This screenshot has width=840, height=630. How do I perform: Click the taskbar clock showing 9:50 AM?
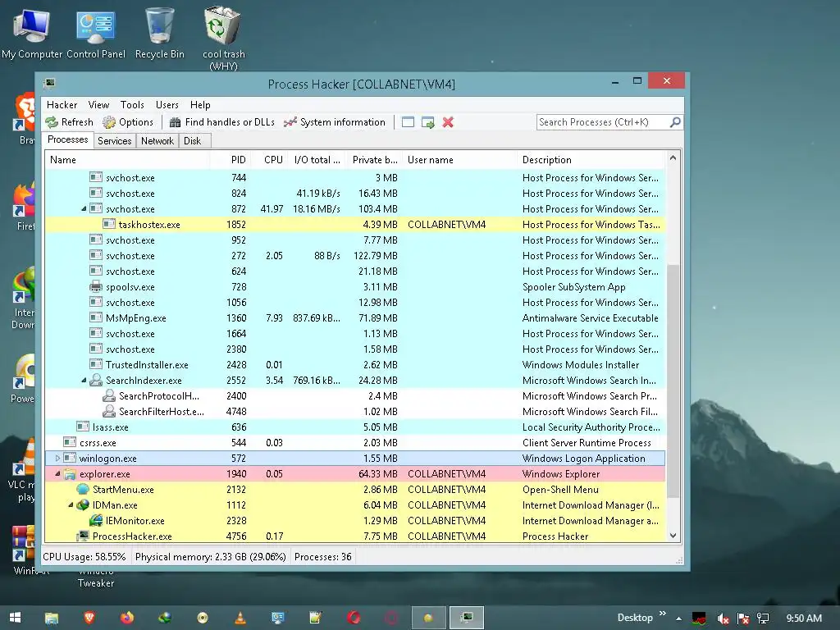(804, 619)
